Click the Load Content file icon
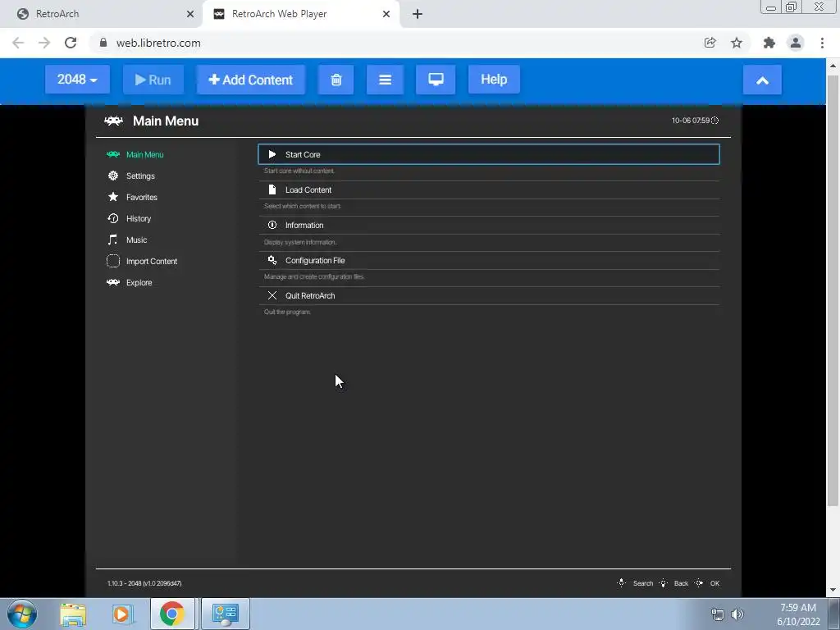This screenshot has width=840, height=630. (x=272, y=189)
